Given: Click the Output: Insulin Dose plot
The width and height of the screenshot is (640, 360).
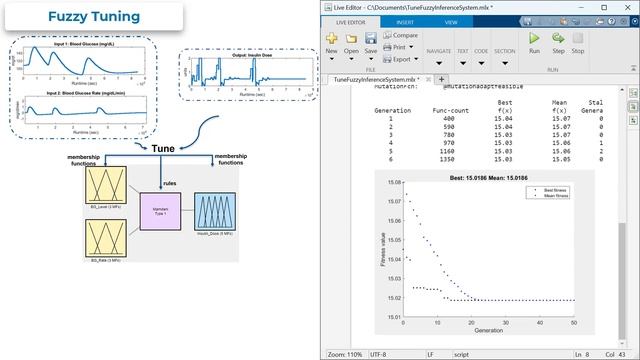Looking at the screenshot, I should 252,71.
